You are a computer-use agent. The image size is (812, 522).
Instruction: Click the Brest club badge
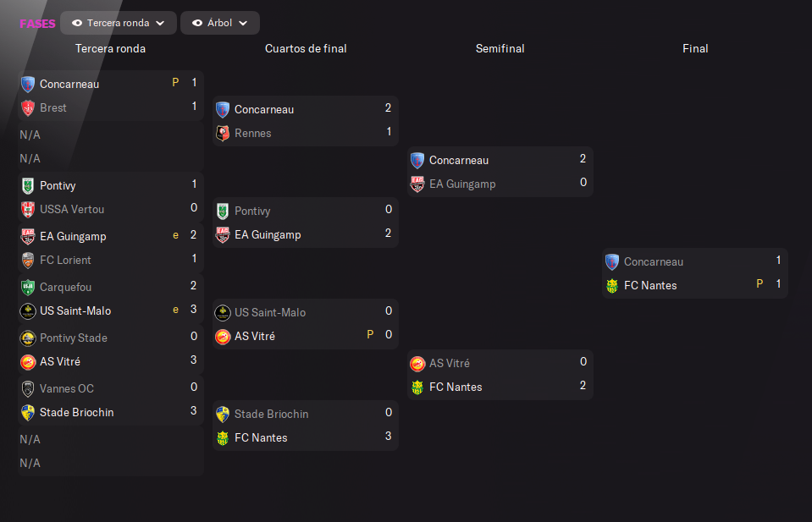[x=28, y=107]
